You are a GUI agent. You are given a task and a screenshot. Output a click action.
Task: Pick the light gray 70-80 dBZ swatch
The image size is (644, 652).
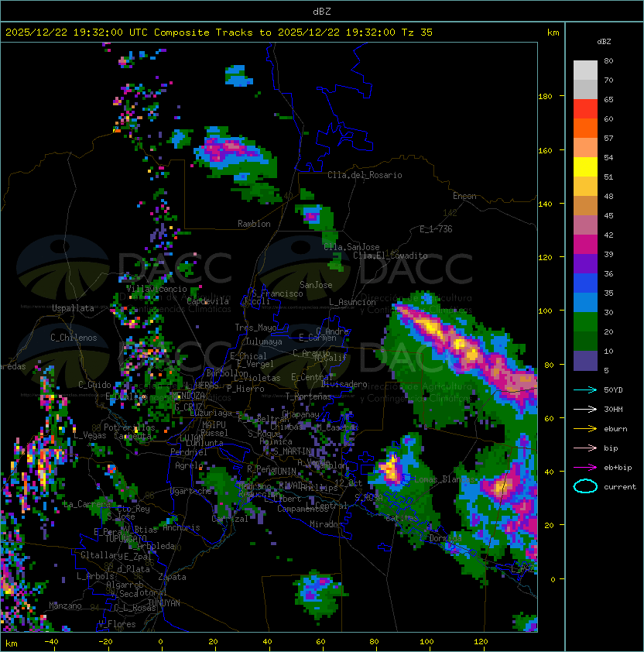585,70
